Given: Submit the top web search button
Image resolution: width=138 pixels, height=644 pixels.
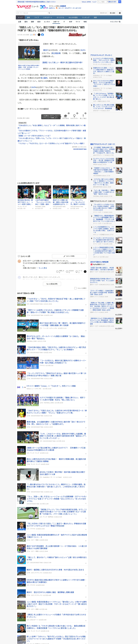Looking at the screenshot, I should coord(120,2).
